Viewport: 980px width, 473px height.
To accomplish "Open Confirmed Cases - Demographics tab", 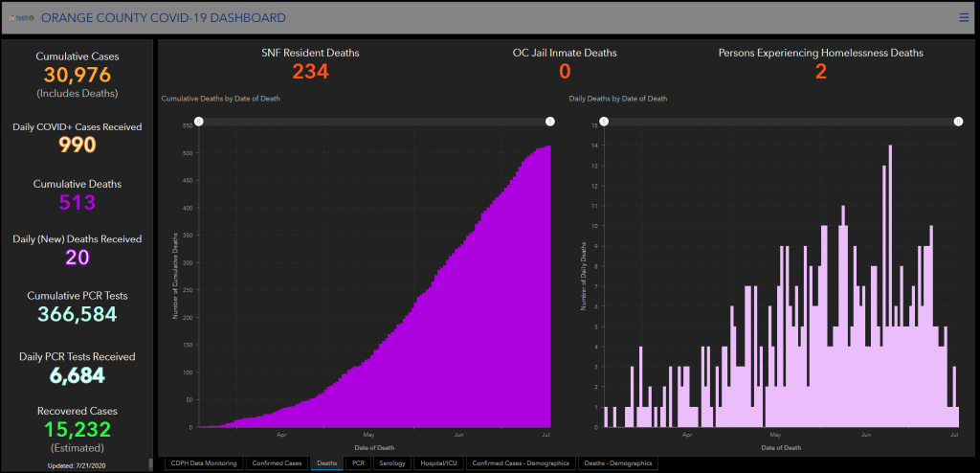I will click(521, 463).
